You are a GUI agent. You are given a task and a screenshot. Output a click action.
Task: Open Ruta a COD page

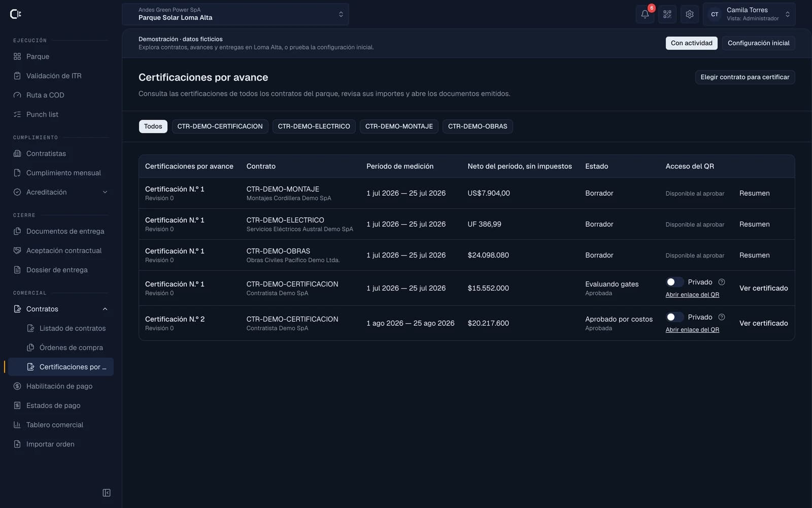coord(61,95)
